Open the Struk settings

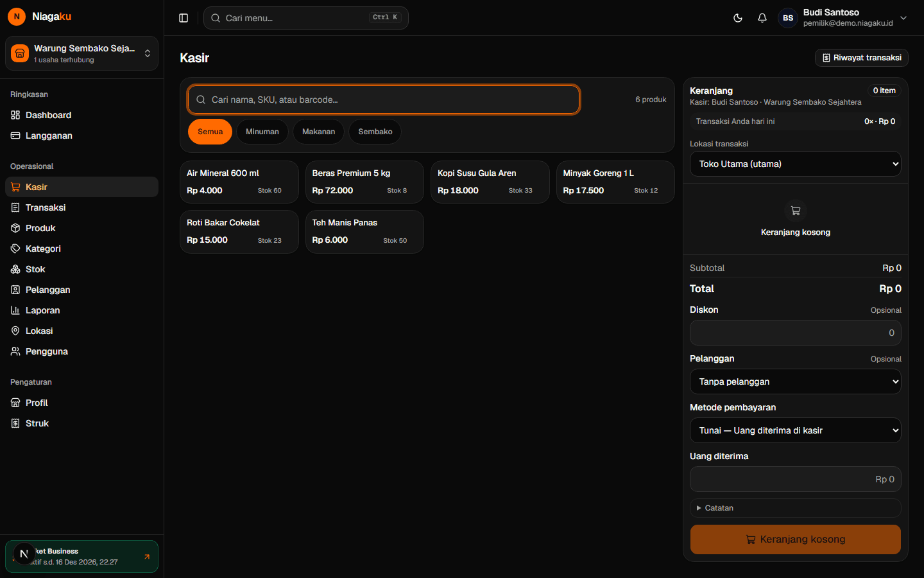(x=81, y=423)
